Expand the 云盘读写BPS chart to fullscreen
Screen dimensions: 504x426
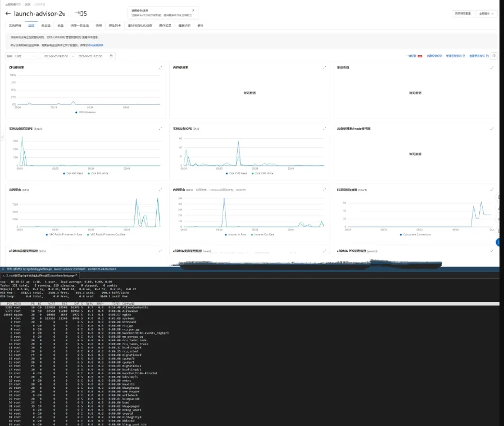[160, 129]
